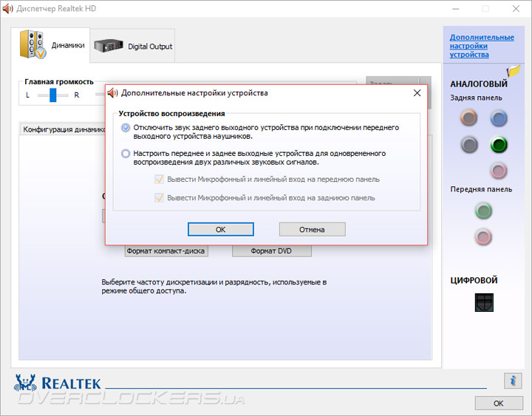
Task: Toggle microphone and line-in to front panel checkbox
Action: pyautogui.click(x=159, y=179)
